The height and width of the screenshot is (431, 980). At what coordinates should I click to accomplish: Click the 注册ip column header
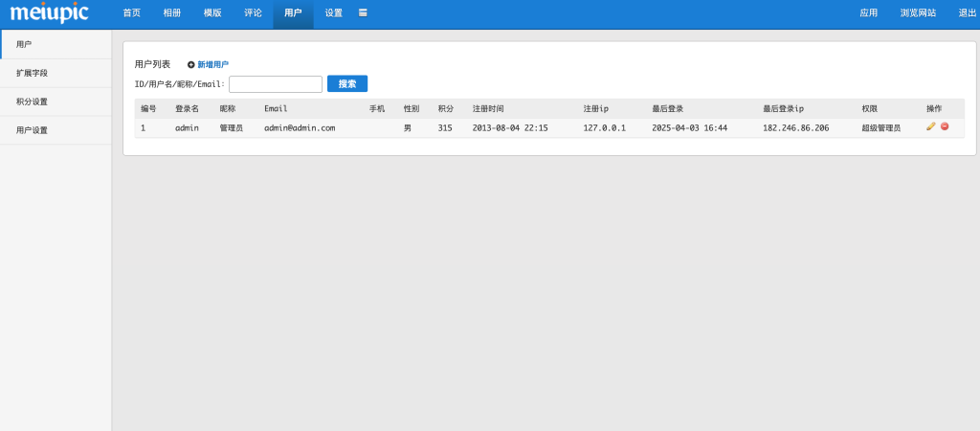(595, 109)
